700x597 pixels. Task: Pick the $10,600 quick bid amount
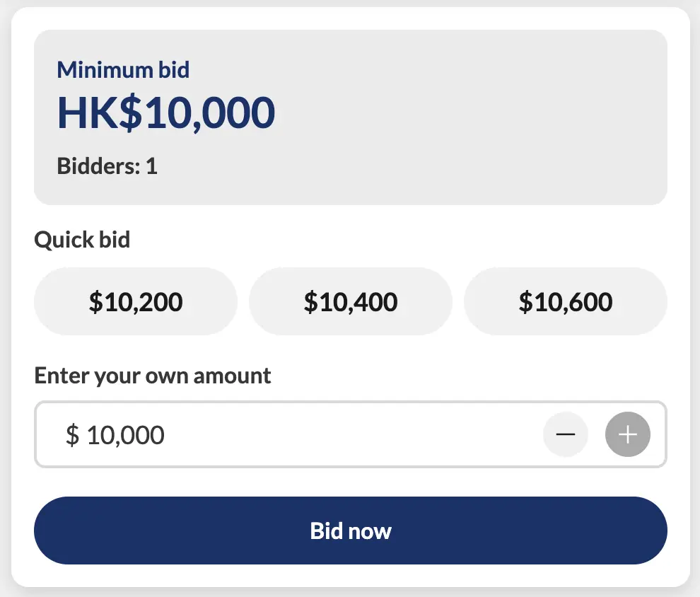[x=566, y=302]
